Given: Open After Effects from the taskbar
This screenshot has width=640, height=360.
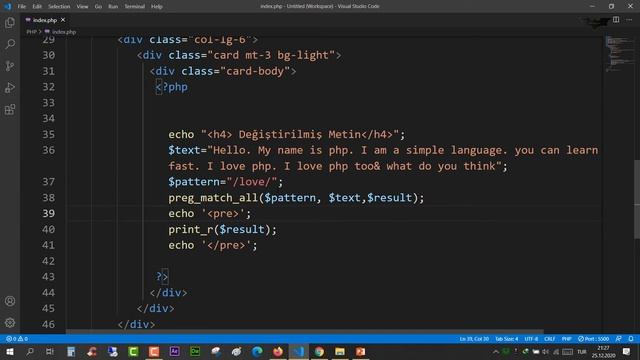Looking at the screenshot, I should (174, 351).
